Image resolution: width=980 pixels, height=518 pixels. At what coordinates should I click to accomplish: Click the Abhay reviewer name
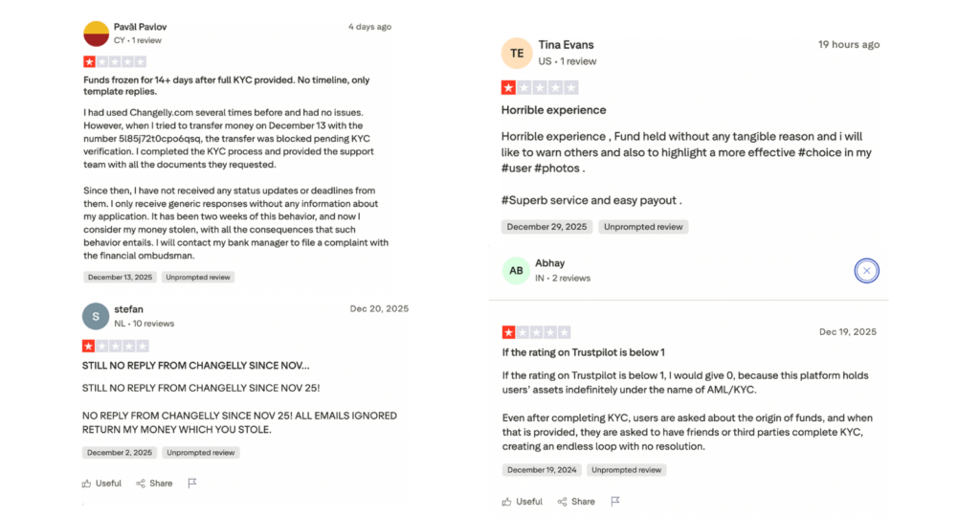click(x=549, y=263)
